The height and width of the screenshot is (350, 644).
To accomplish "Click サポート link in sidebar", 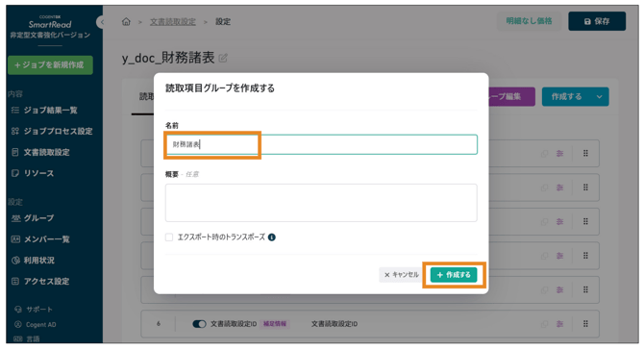I will point(34,310).
